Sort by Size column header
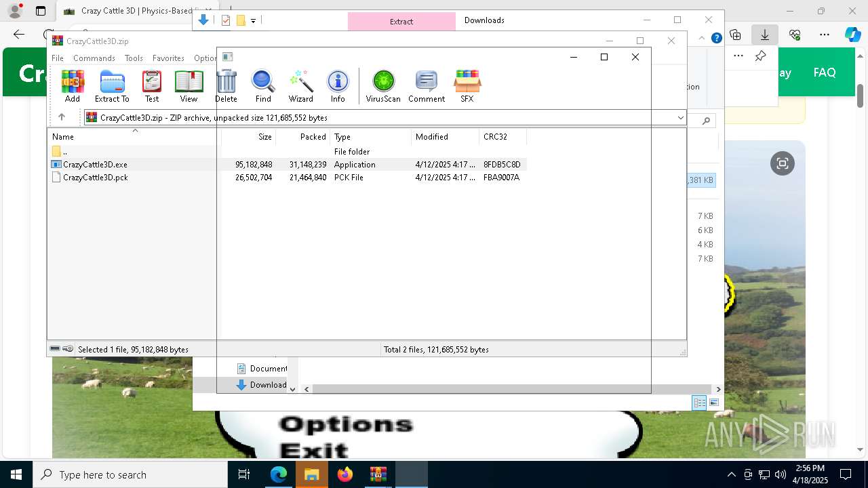 tap(248, 137)
